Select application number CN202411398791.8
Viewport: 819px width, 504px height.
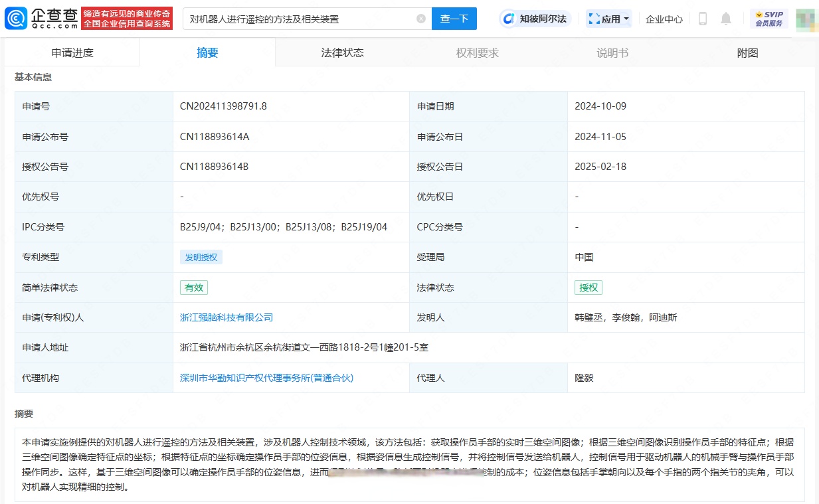coord(223,106)
